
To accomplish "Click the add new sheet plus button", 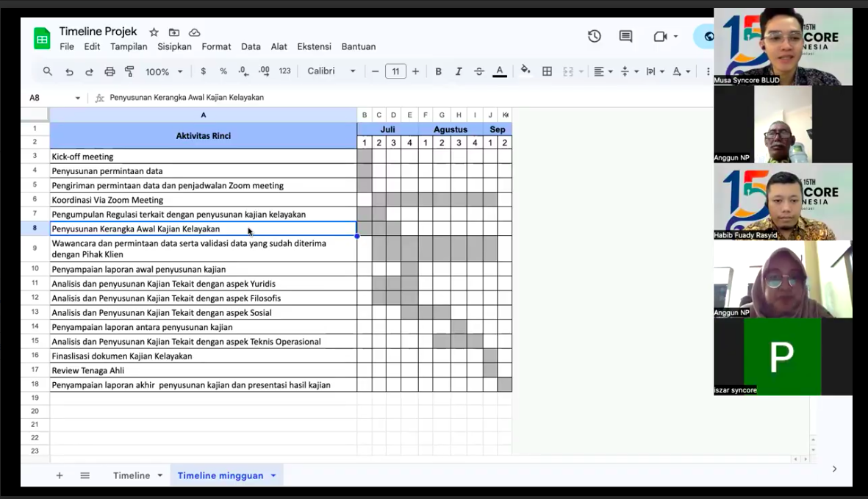I will [x=60, y=475].
